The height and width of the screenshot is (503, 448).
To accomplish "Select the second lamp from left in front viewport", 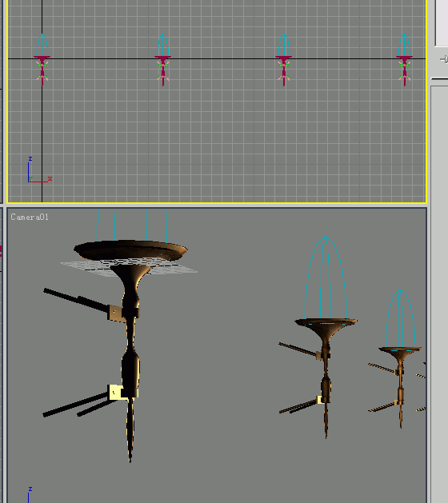I will click(162, 60).
